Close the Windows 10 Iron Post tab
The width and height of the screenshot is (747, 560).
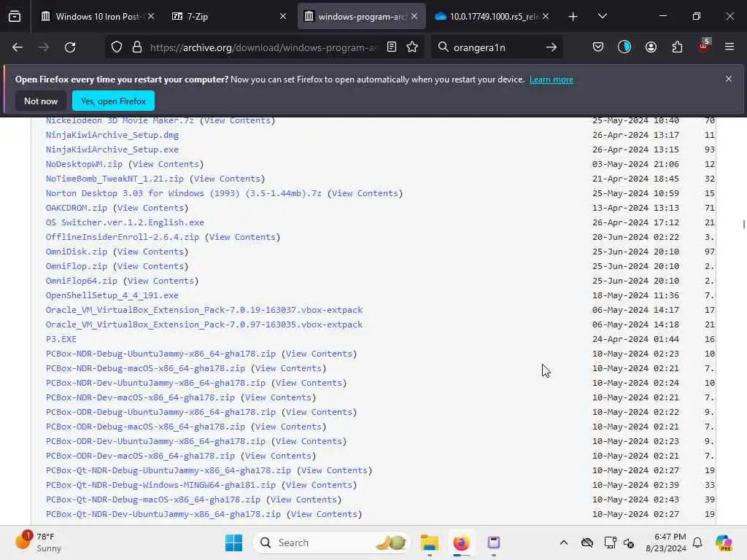pos(151,17)
